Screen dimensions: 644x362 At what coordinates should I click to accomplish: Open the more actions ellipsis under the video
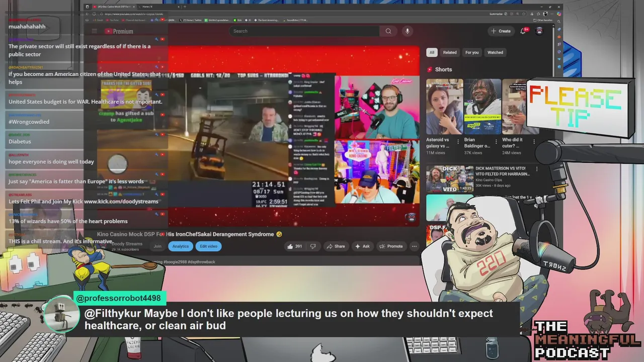click(x=414, y=246)
